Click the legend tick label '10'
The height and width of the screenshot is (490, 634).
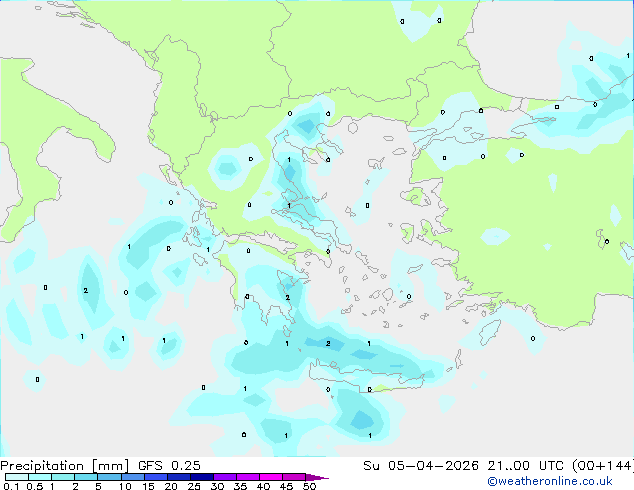[125, 486]
